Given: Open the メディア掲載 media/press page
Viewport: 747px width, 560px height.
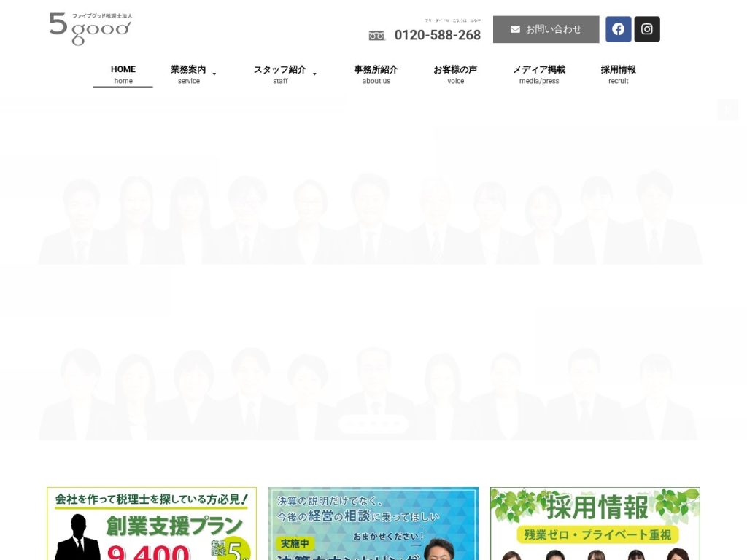Looking at the screenshot, I should click(539, 75).
